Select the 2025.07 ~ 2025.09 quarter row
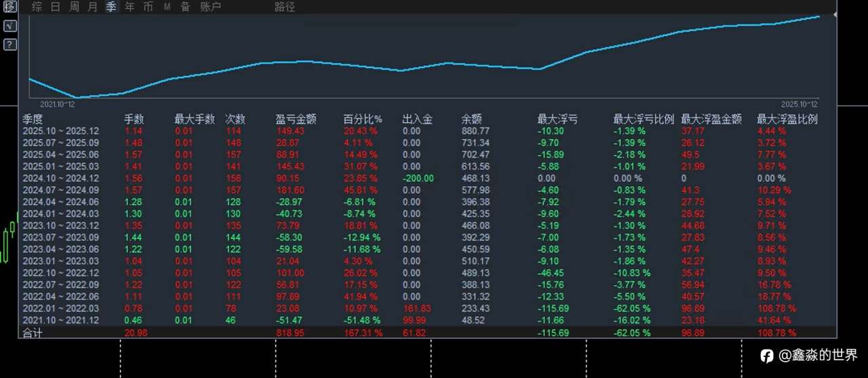 pos(427,143)
